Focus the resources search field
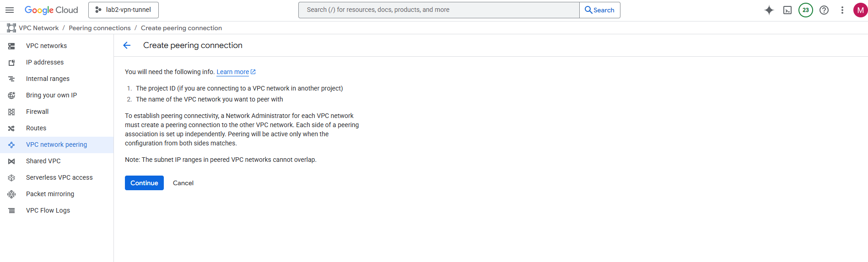Image resolution: width=868 pixels, height=262 pixels. point(438,10)
